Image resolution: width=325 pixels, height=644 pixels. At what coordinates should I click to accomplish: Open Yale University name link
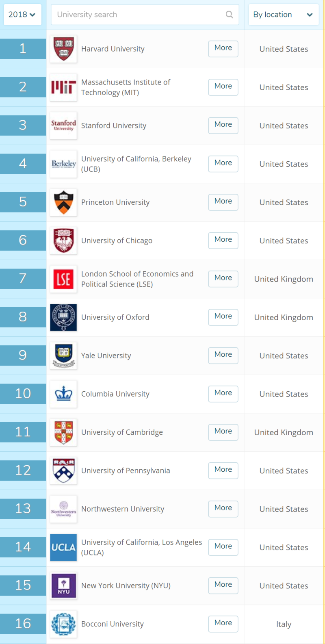pos(106,356)
